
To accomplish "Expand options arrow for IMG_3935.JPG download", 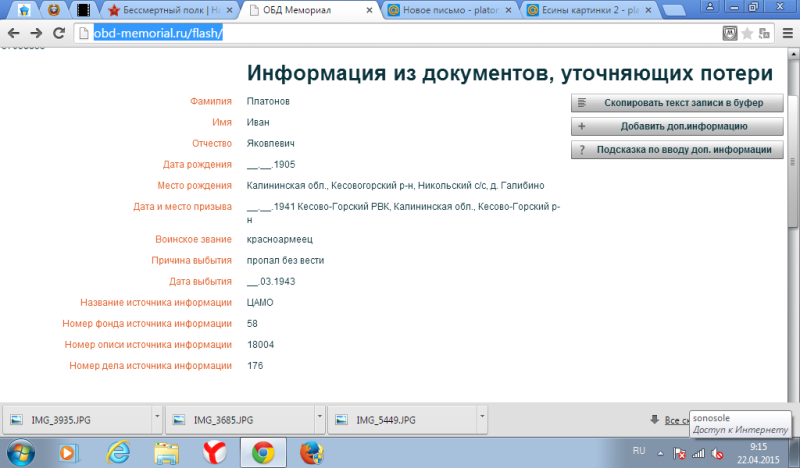I will tap(155, 418).
